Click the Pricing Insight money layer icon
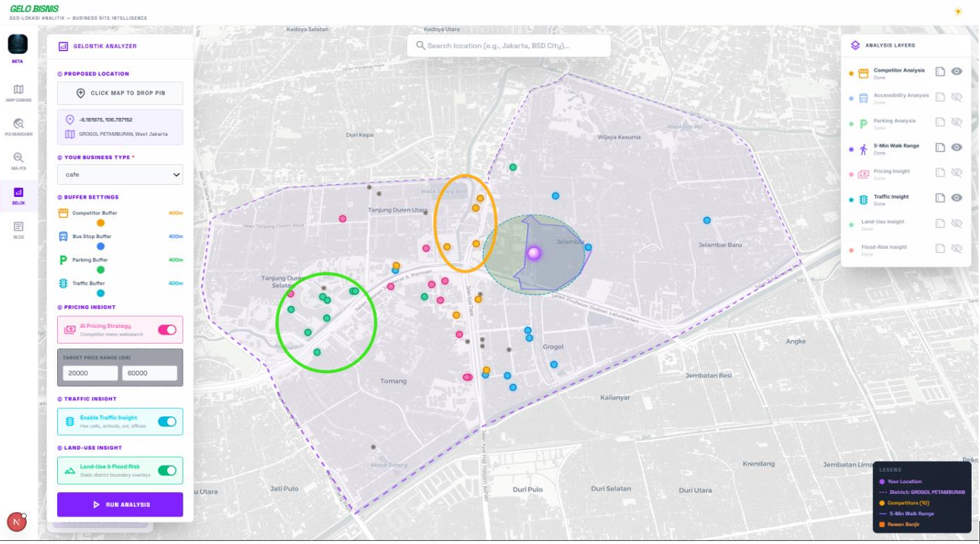 coord(864,174)
